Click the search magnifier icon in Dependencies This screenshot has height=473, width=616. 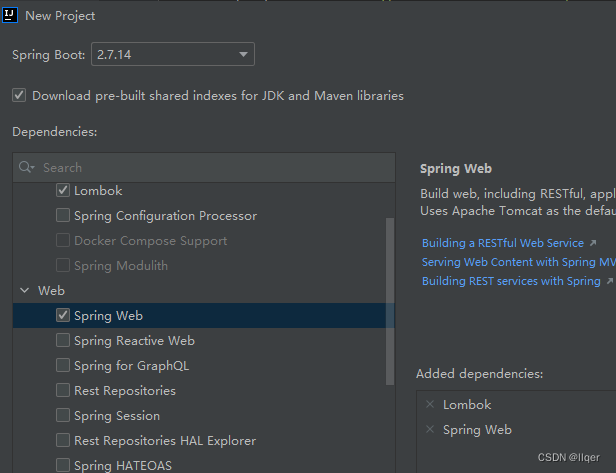24,167
